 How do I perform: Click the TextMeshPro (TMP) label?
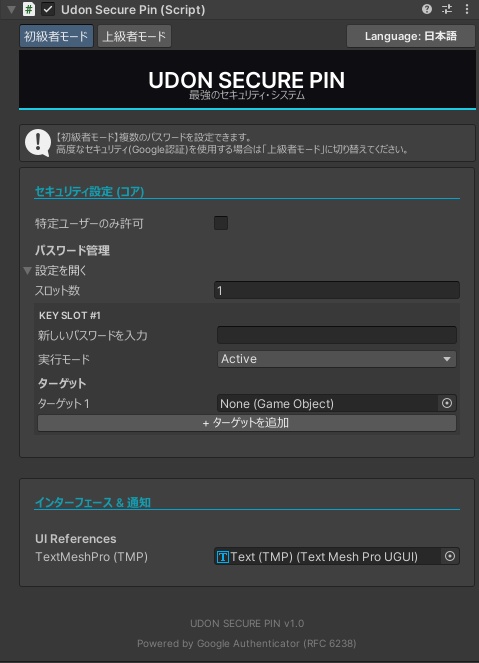(92, 556)
